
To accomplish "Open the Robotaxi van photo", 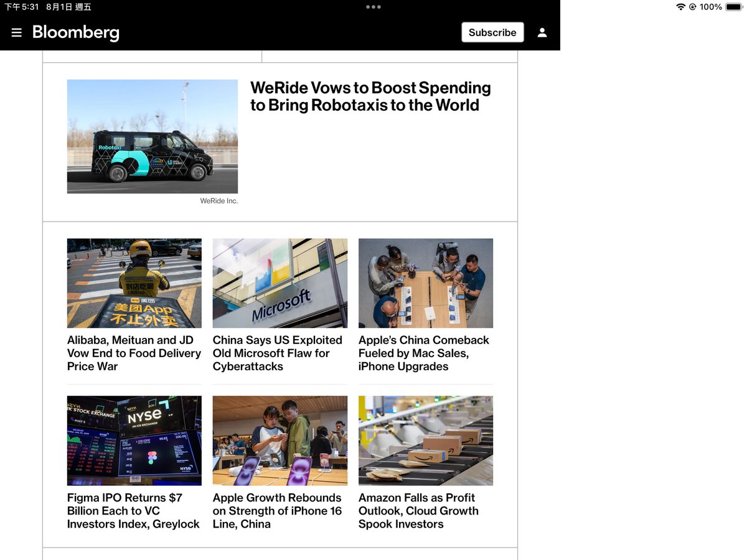I will click(x=153, y=136).
